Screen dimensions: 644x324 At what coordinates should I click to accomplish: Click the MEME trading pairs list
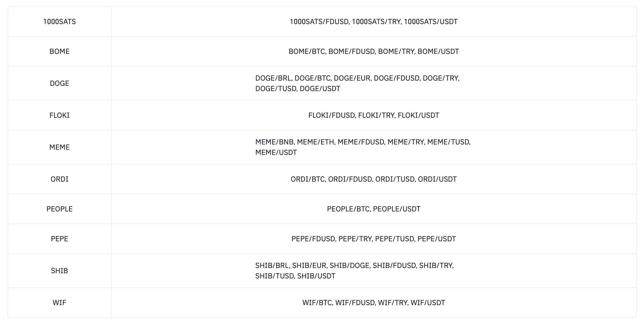(x=363, y=147)
